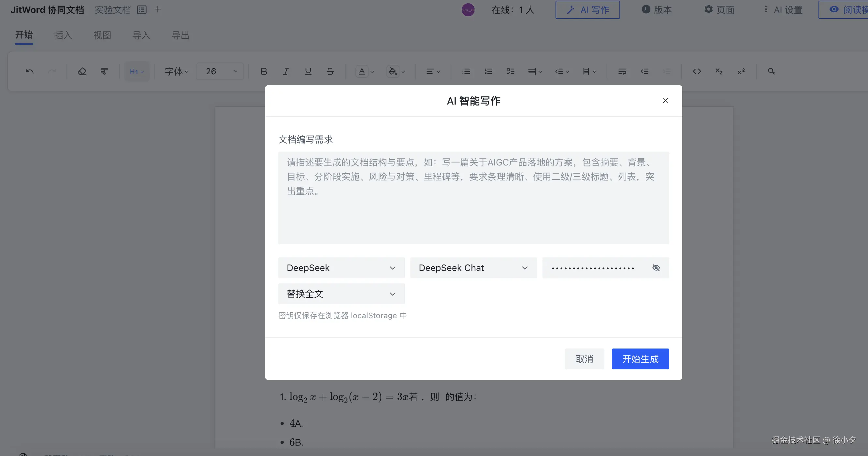Open the font color picker

point(363,71)
